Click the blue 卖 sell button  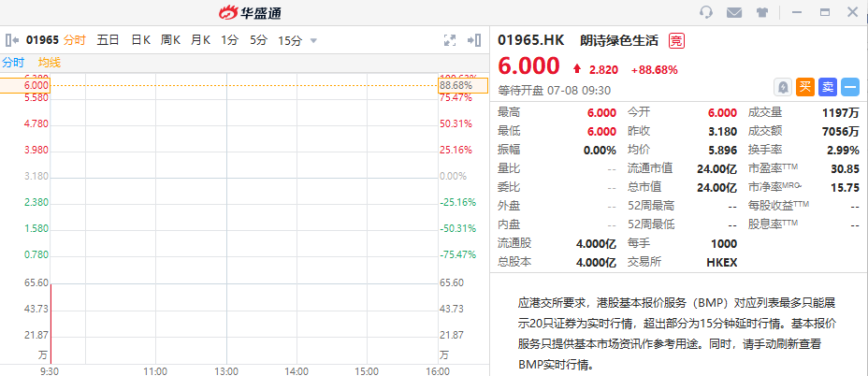click(828, 88)
